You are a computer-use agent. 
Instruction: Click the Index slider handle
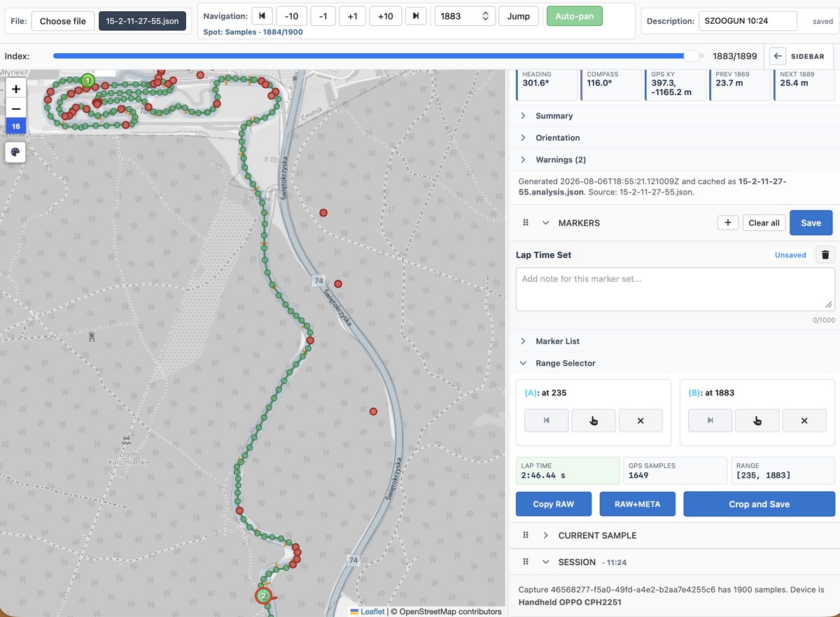click(x=693, y=56)
